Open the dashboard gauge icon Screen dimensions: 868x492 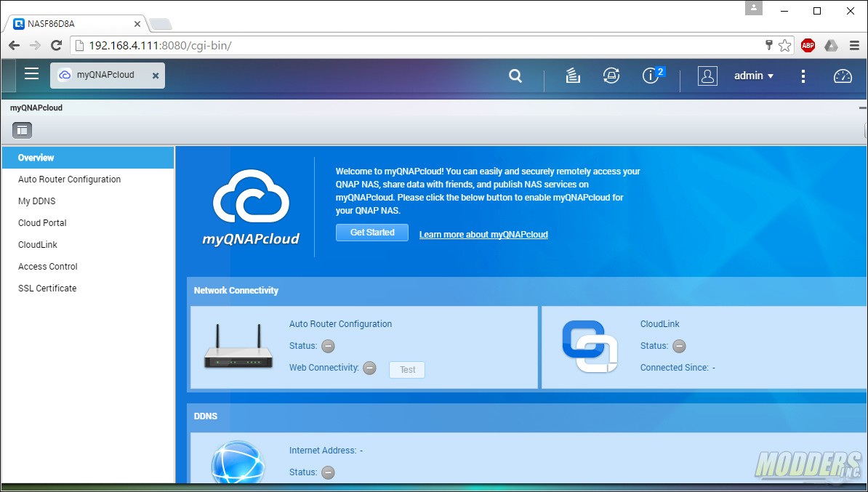[843, 76]
